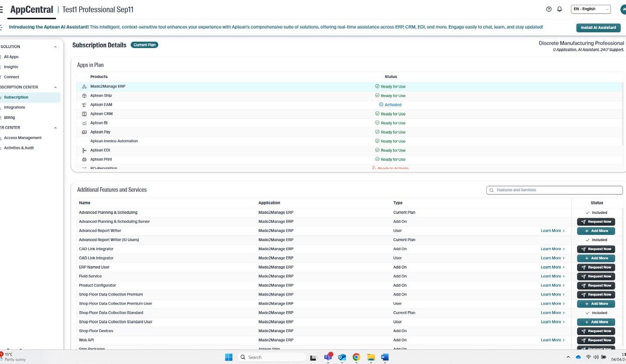Click the Made2Manage ERP product icon

84,87
